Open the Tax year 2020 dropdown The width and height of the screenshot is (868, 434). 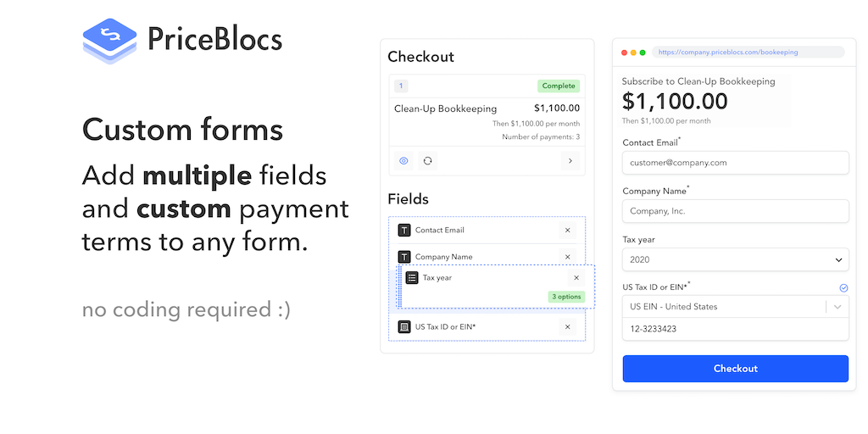[x=735, y=259]
